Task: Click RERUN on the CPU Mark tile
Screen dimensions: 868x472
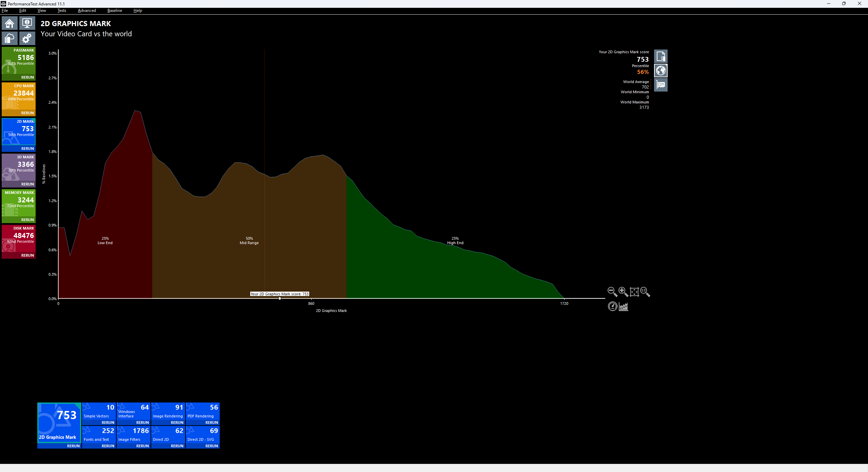Action: click(x=27, y=113)
